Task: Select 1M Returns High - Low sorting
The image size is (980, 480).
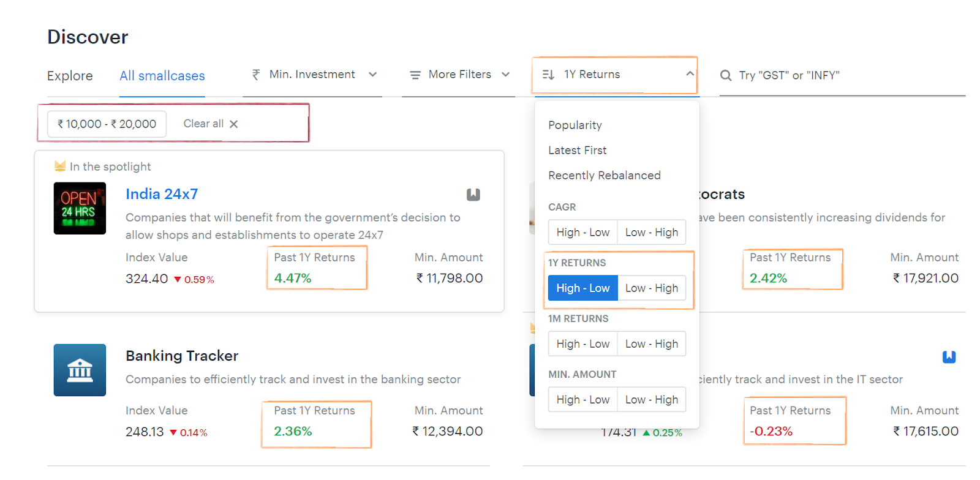Action: 582,344
